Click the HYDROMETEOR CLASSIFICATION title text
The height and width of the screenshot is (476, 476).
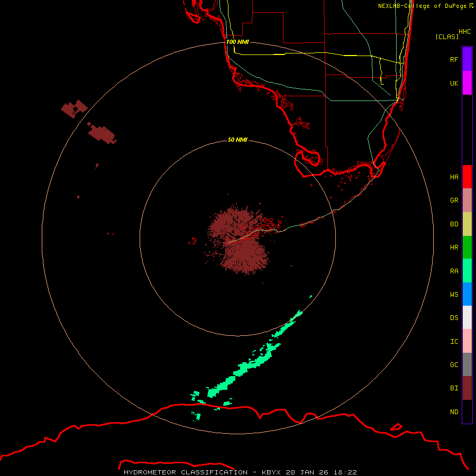click(x=186, y=472)
